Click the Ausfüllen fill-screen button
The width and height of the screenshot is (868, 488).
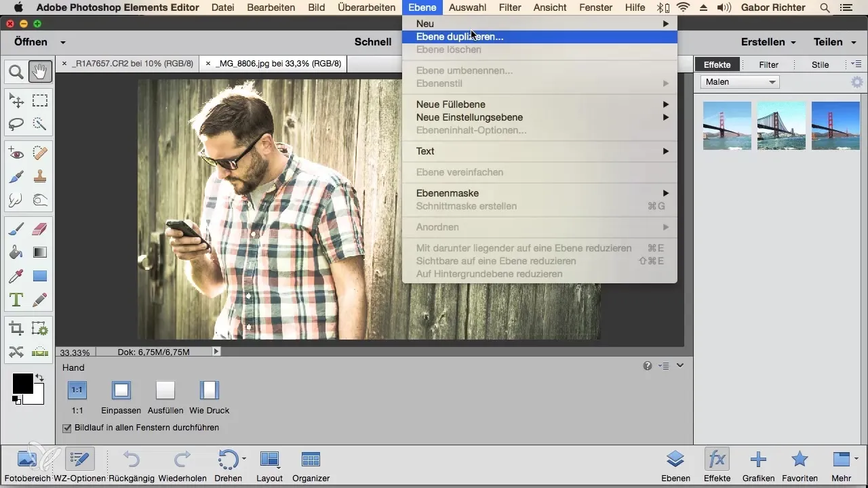165,390
